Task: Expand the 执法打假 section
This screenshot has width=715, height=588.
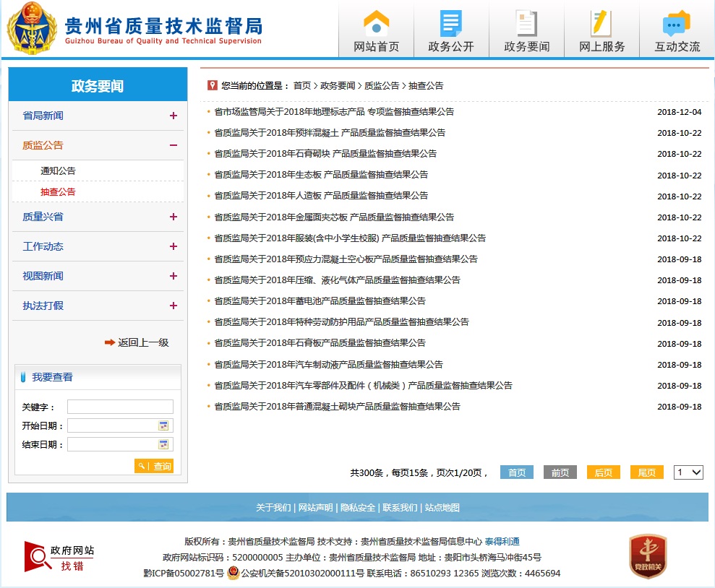Action: pos(173,306)
